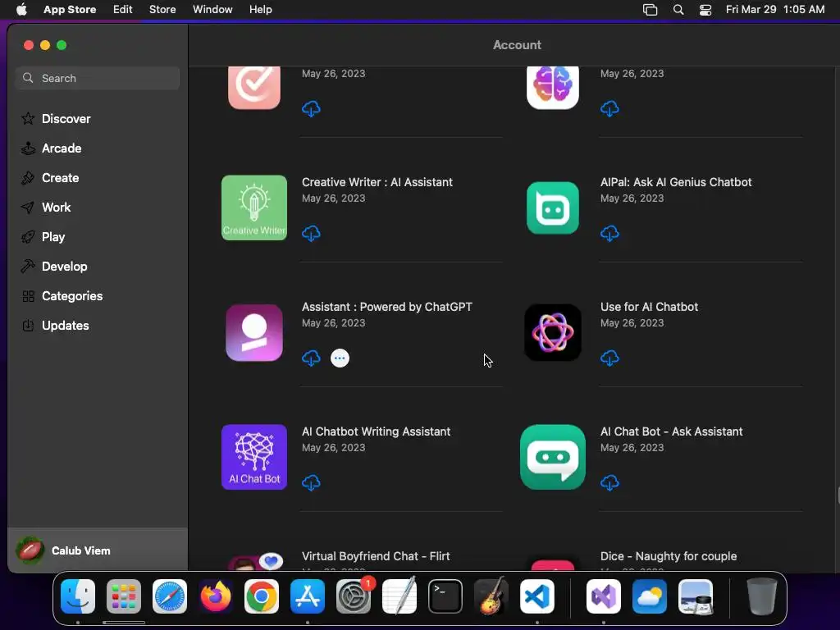
Task: Open Assistant purple person app icon
Action: pyautogui.click(x=254, y=333)
